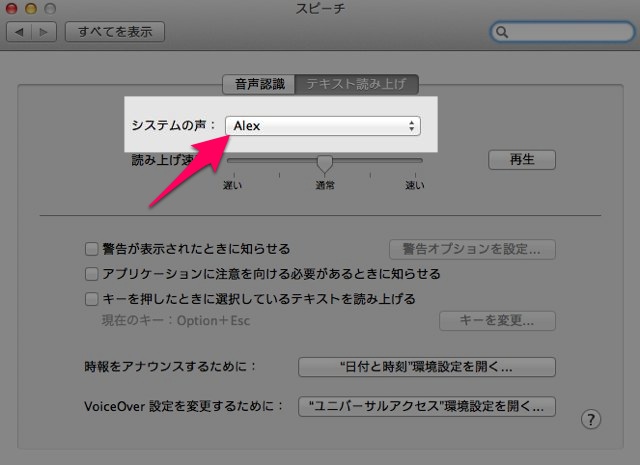Click the 速い label under the slider
Screen dimensions: 640x465
(415, 185)
